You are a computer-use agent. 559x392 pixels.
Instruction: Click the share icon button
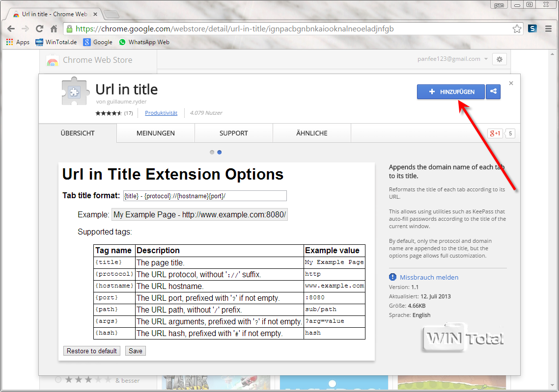(x=493, y=92)
